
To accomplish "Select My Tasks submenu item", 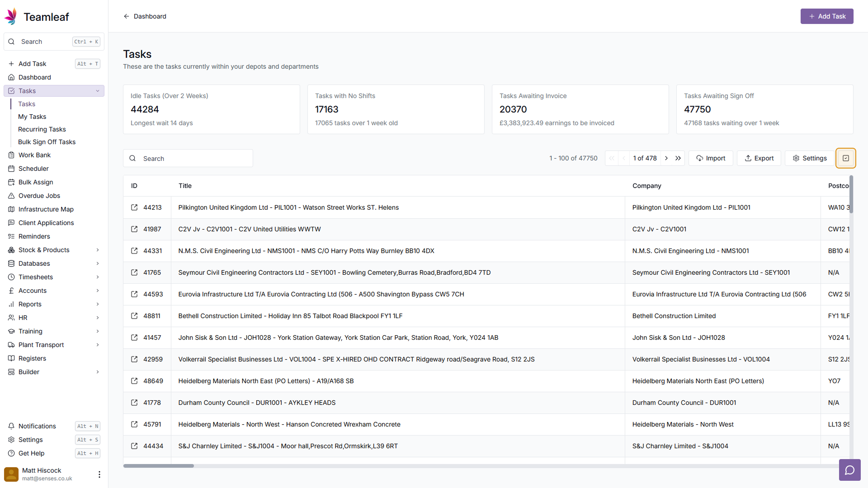I will [32, 117].
